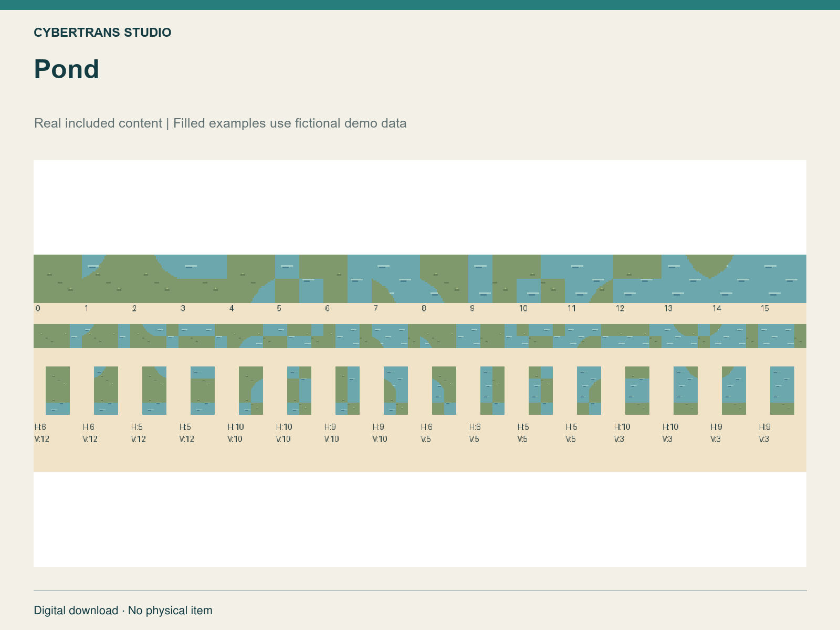
Task: Click the 'Real included content' subtitle text
Action: [98, 123]
